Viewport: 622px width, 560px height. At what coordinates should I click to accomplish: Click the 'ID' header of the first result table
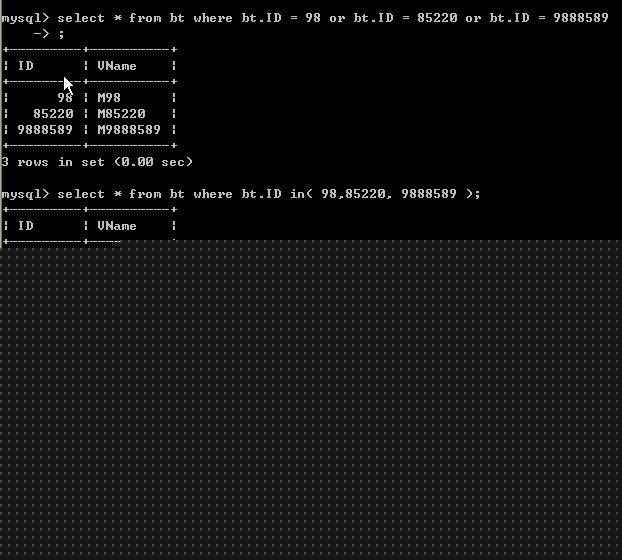point(26,66)
